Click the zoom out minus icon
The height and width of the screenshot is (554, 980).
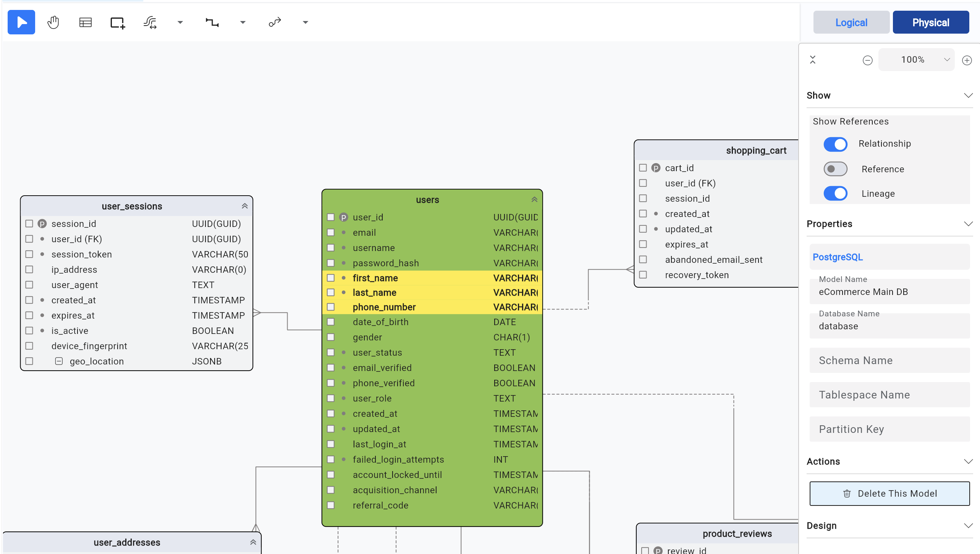click(867, 60)
